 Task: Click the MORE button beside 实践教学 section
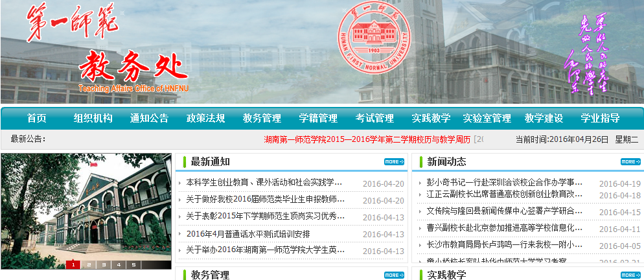(630, 275)
